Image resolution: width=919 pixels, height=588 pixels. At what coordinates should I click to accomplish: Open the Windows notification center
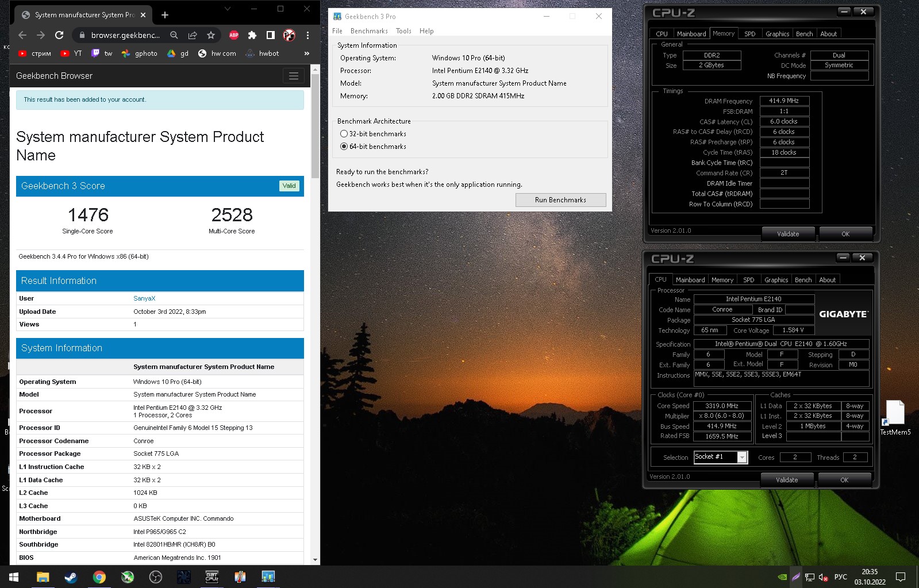pyautogui.click(x=901, y=577)
